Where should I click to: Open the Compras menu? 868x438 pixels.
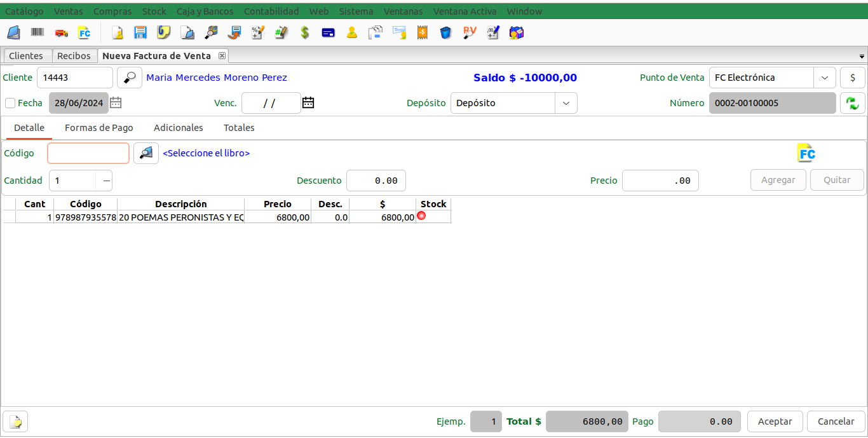click(112, 11)
